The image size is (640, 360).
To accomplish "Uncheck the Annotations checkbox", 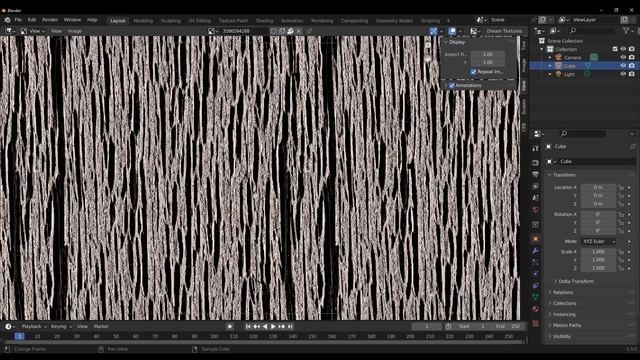I will coord(452,85).
